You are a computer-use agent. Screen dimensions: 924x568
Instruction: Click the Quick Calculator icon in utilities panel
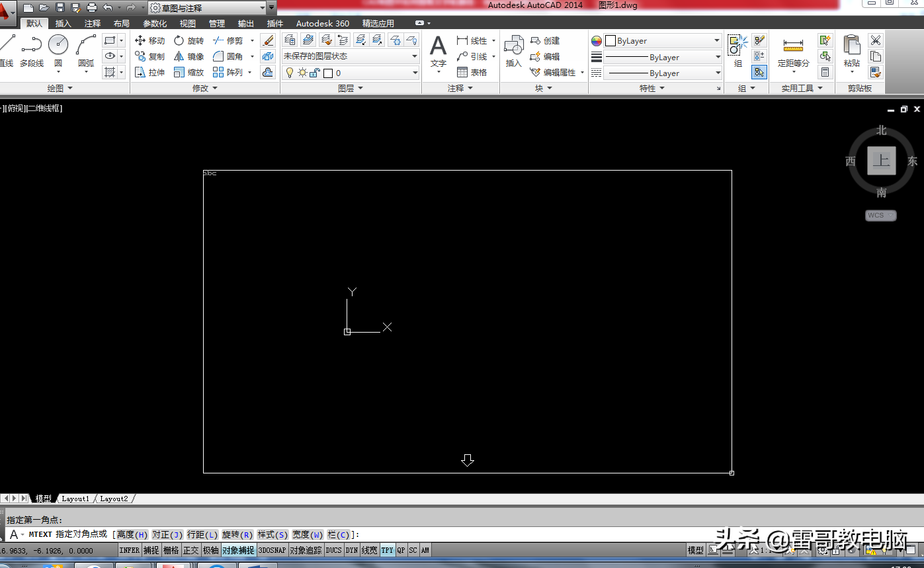tap(825, 72)
